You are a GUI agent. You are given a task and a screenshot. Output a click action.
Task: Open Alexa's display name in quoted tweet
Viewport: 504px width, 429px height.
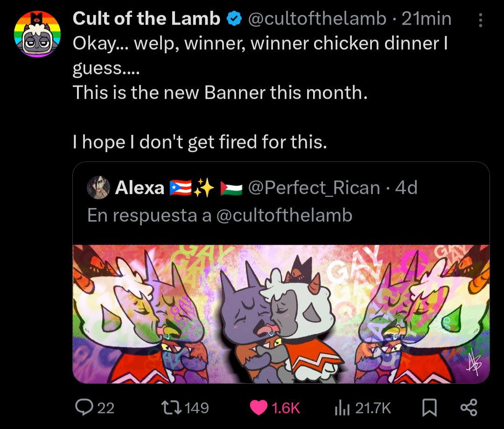click(140, 187)
